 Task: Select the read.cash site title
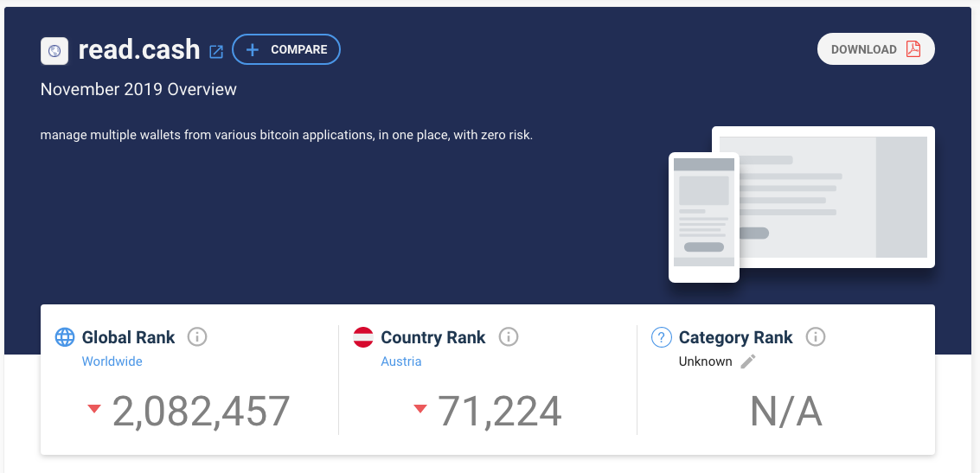pos(138,50)
